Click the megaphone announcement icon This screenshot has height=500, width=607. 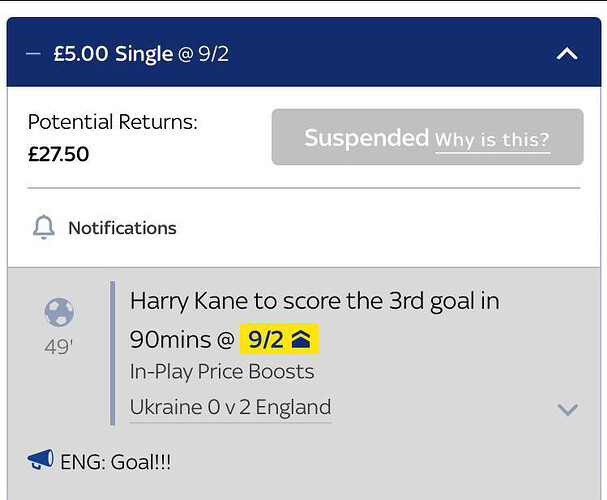click(41, 460)
